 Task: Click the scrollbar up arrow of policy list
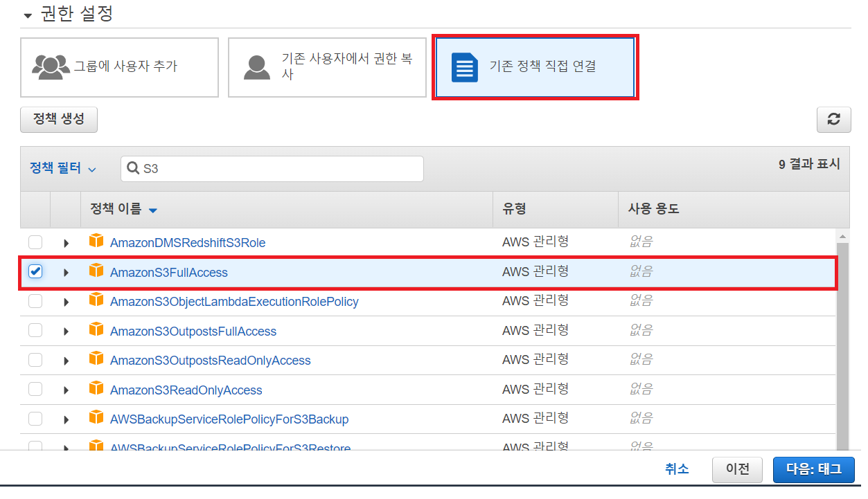click(x=843, y=235)
